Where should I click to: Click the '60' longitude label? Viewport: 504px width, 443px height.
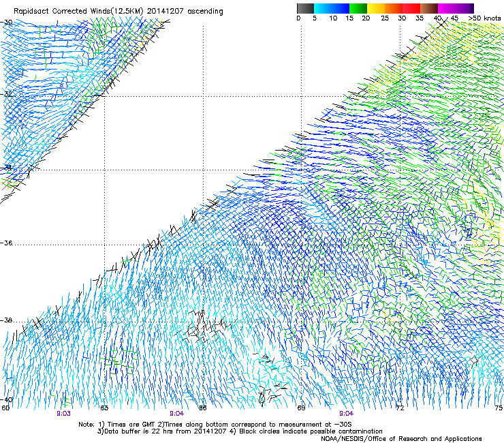coord(5,408)
